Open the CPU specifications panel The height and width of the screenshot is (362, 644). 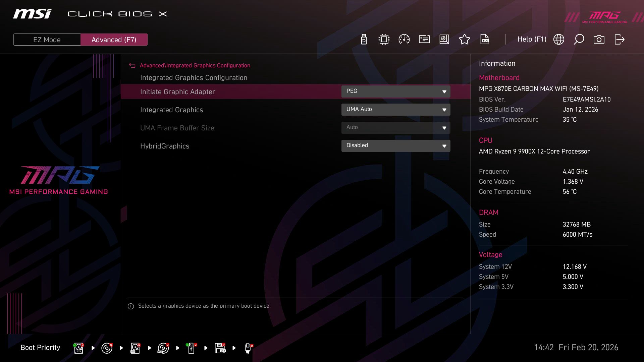[384, 39]
